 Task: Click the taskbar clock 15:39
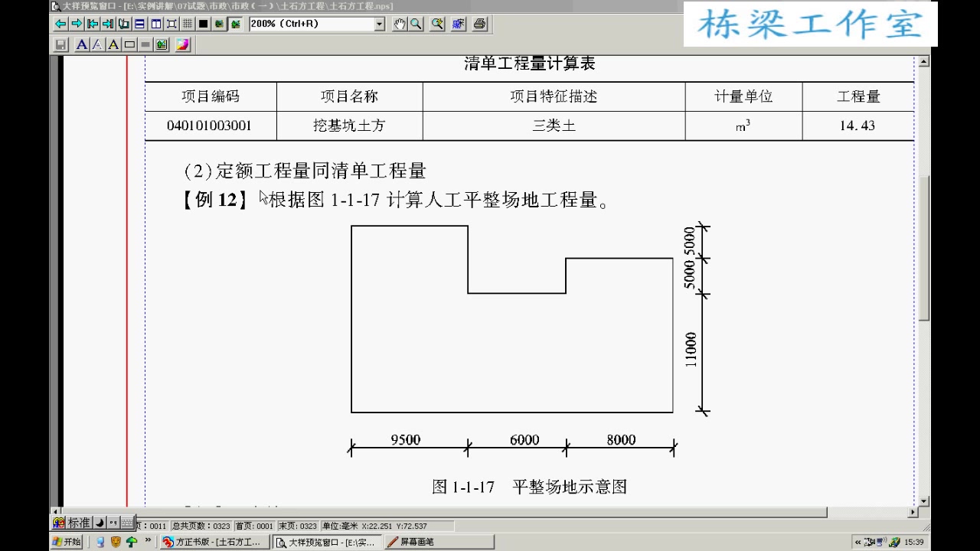pos(914,543)
